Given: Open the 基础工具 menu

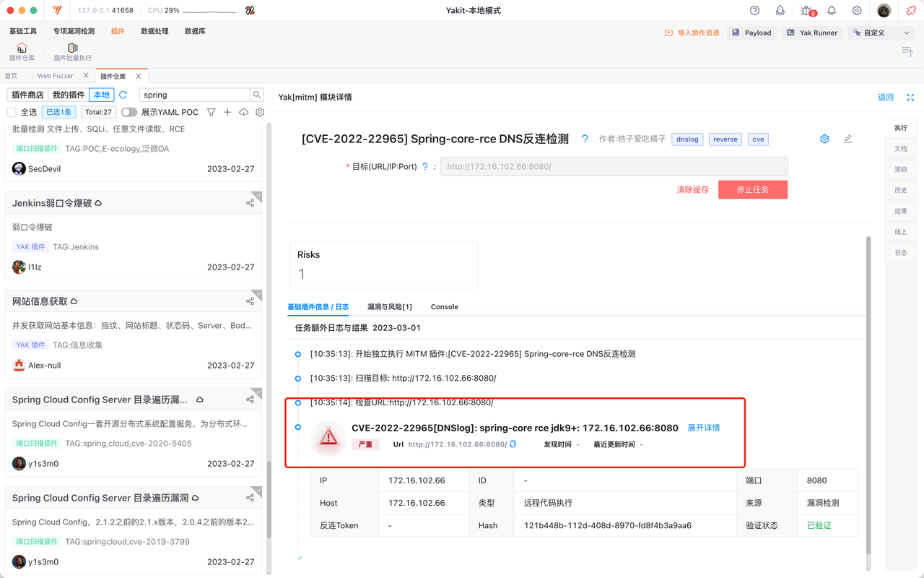Looking at the screenshot, I should [x=23, y=32].
